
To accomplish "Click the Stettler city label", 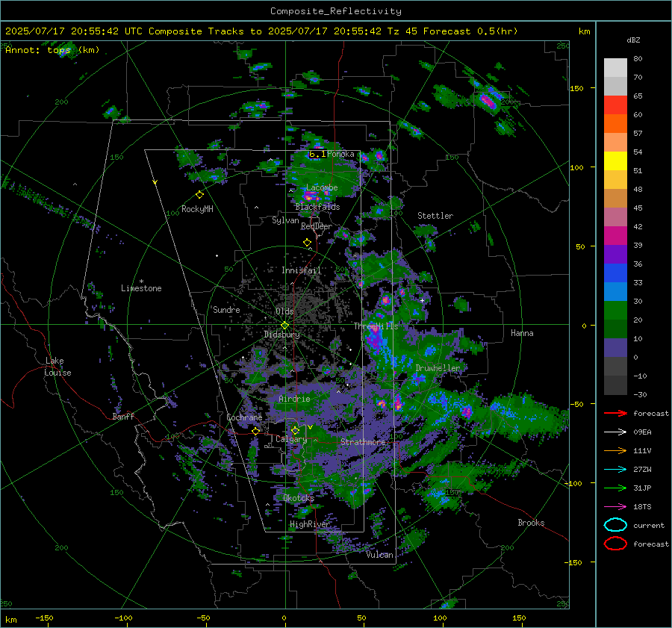I will point(435,216).
